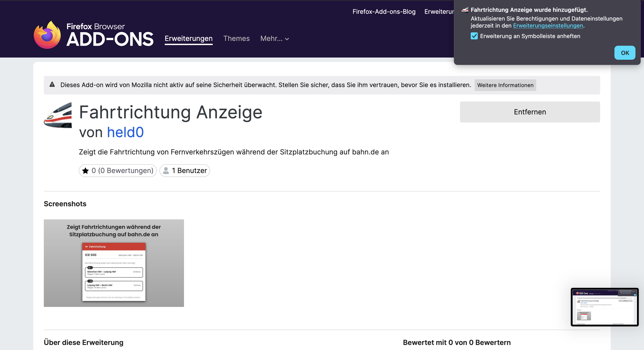
Task: Click the train icon in install popup
Action: (x=465, y=10)
